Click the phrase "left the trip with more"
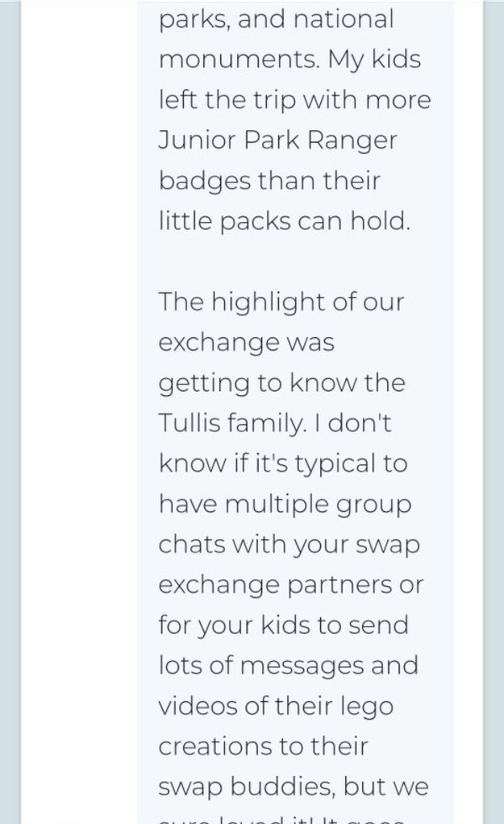 [295, 100]
